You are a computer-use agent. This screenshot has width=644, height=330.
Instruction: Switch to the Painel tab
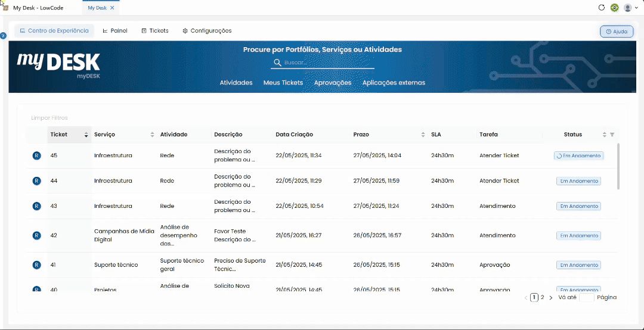(x=115, y=31)
